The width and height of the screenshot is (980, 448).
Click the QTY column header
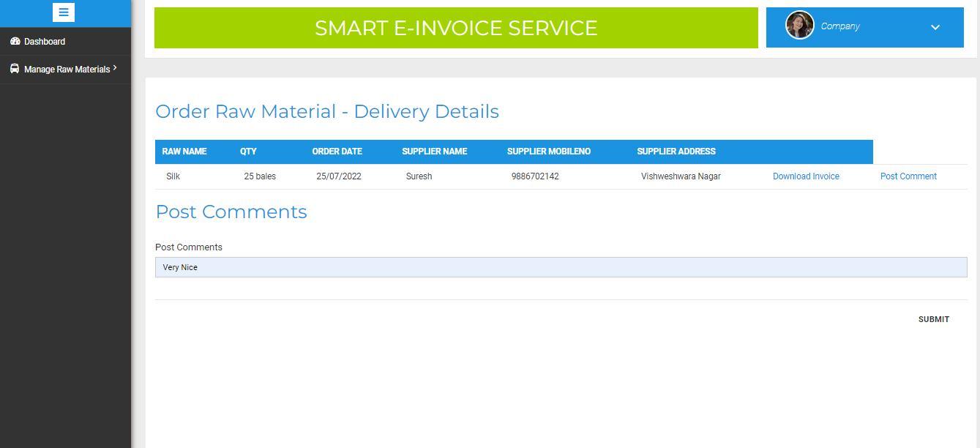pyautogui.click(x=248, y=152)
